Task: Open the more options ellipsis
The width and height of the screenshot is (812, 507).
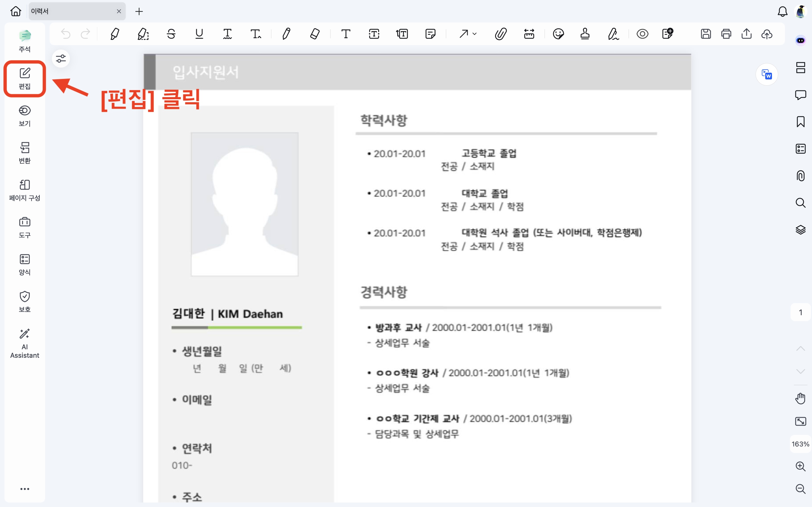Action: pos(25,489)
